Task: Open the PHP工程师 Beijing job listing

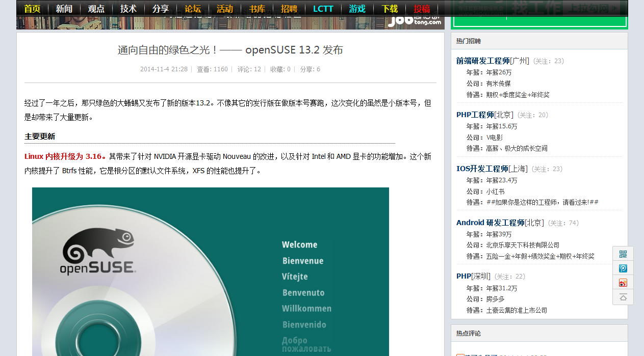Action: [x=475, y=115]
